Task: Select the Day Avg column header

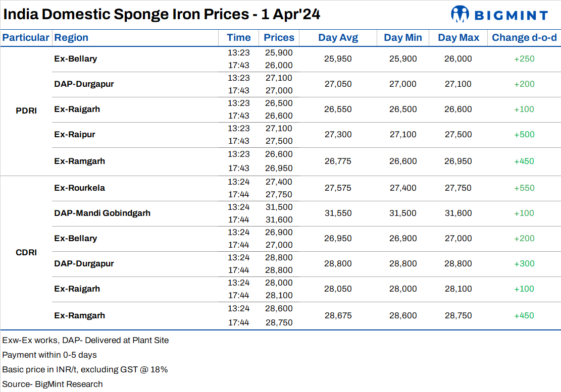Action: click(338, 37)
